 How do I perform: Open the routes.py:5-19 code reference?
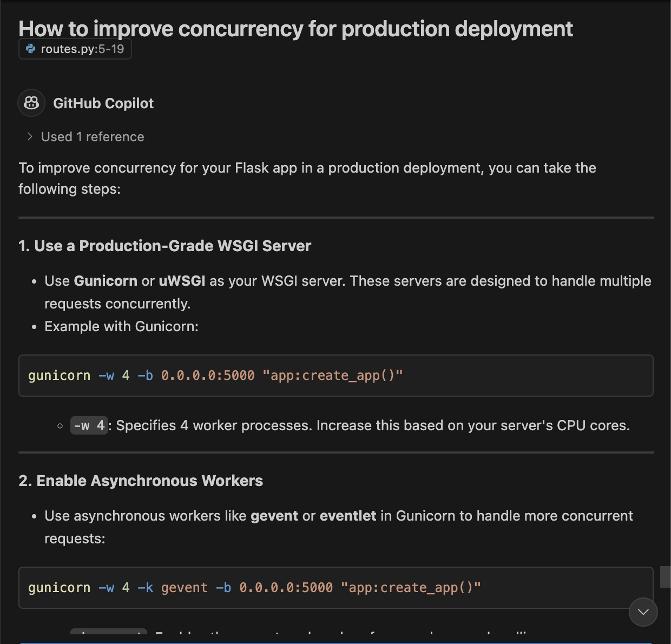coord(75,49)
